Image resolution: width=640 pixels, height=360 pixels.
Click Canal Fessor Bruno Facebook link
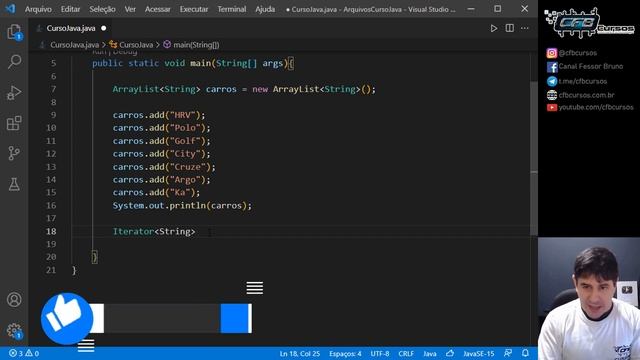(x=584, y=67)
